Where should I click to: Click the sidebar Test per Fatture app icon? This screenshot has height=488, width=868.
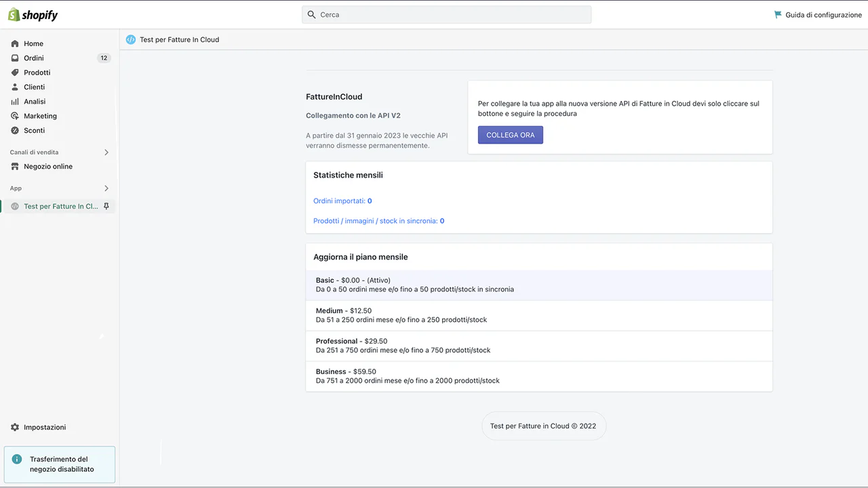coord(15,206)
